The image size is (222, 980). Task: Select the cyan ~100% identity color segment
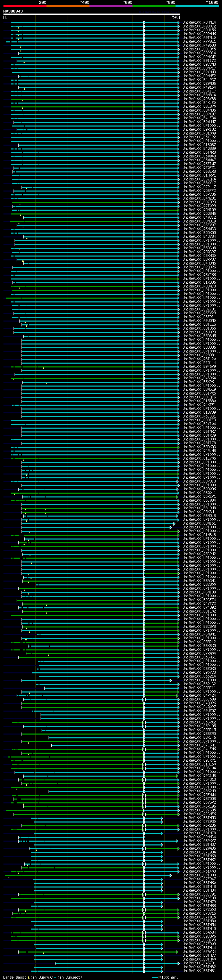pyautogui.click(x=197, y=6)
